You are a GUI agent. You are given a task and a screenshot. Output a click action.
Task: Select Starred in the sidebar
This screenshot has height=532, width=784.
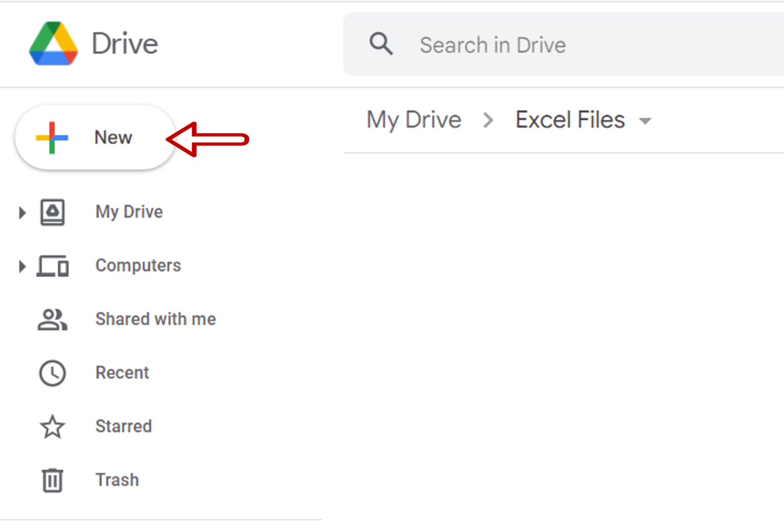pos(123,427)
